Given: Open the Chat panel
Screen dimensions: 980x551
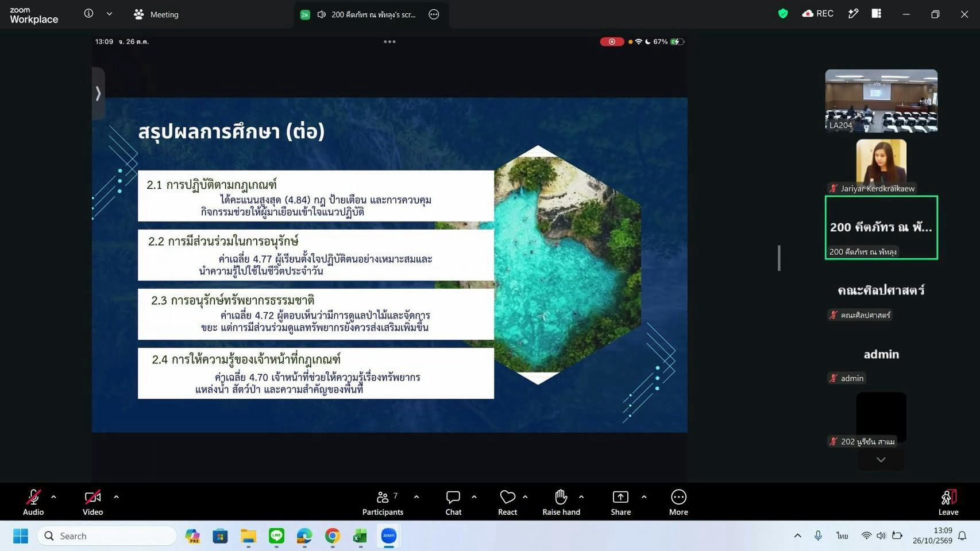Looking at the screenshot, I should (453, 502).
